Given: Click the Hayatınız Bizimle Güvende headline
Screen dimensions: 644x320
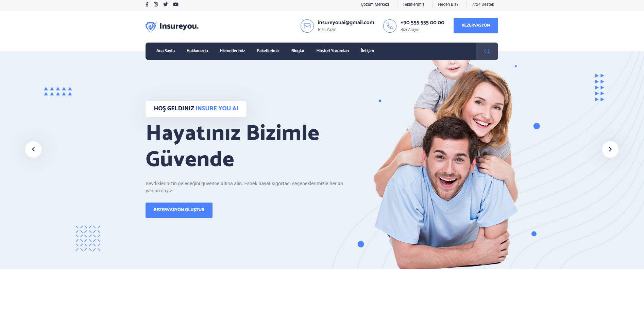Looking at the screenshot, I should 233,146.
